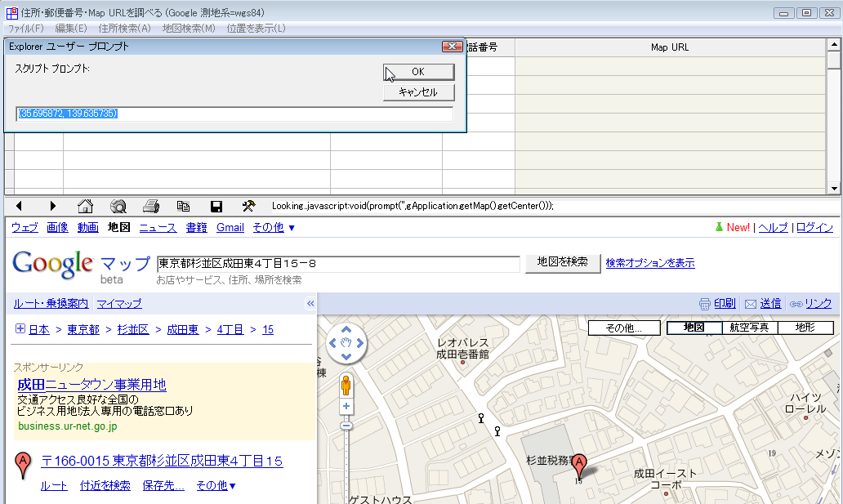The image size is (843, 504).
Task: Open the その他... map layers dropdown
Action: (x=624, y=328)
